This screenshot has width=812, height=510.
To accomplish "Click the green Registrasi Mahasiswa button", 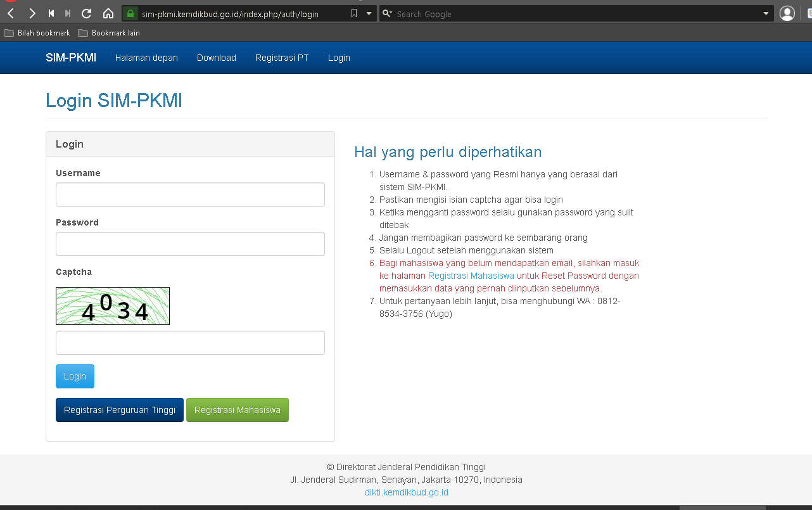I will pos(238,410).
